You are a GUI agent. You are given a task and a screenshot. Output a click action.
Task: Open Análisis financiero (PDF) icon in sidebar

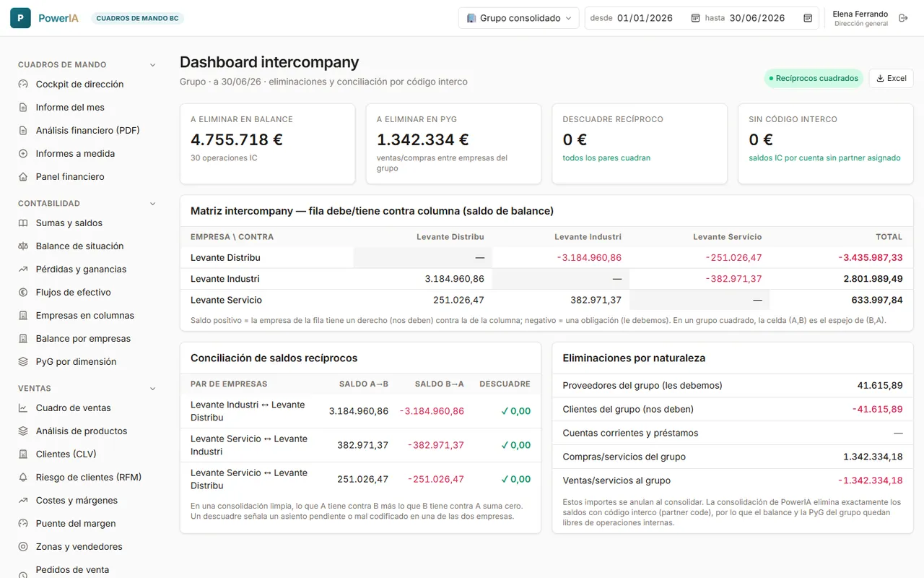pos(23,131)
